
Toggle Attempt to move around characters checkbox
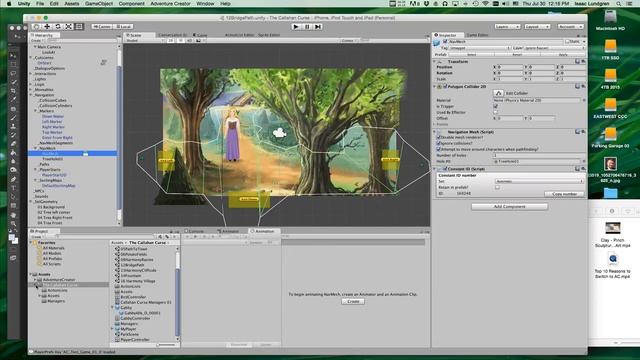click(438, 149)
